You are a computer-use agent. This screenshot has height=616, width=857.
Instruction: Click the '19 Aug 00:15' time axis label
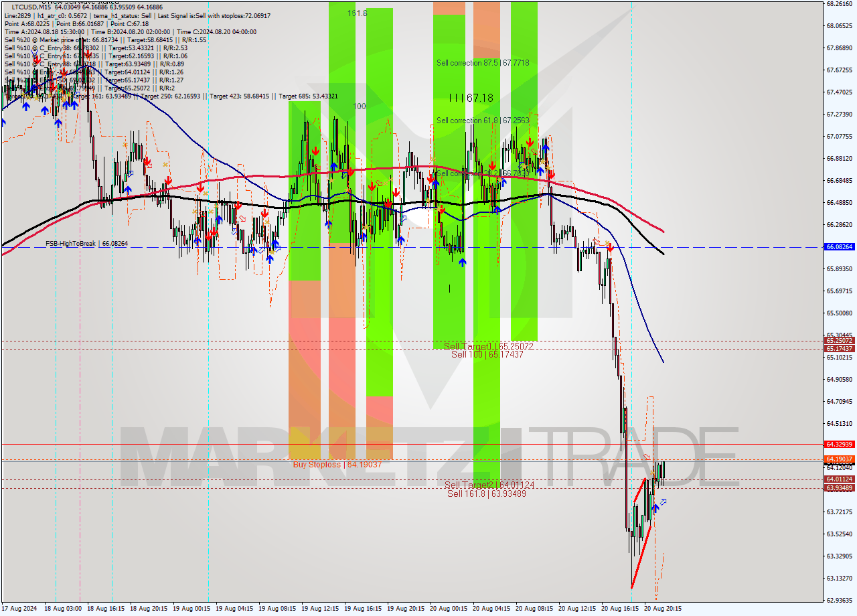(191, 609)
